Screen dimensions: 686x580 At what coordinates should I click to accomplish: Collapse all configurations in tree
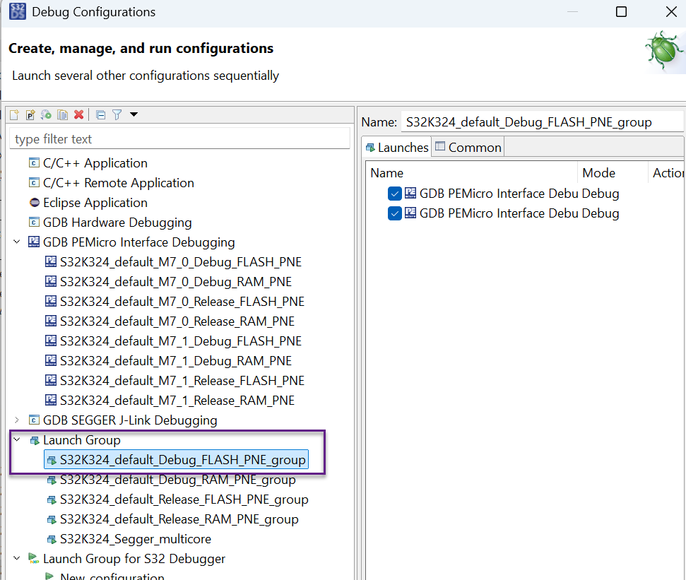[101, 115]
